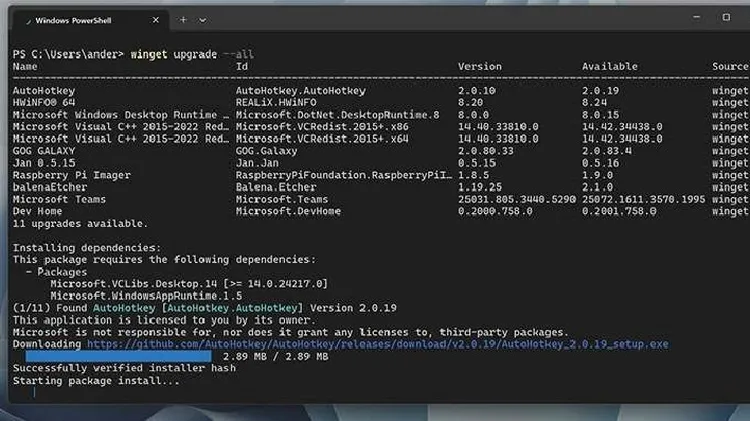
Task: Click the 'Id' column header
Action: (242, 66)
